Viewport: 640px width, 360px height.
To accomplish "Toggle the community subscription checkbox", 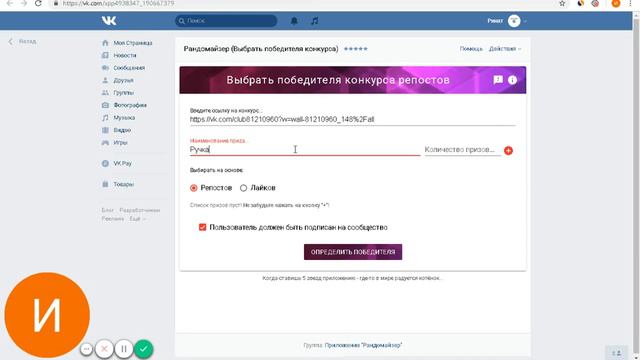I will 202,227.
